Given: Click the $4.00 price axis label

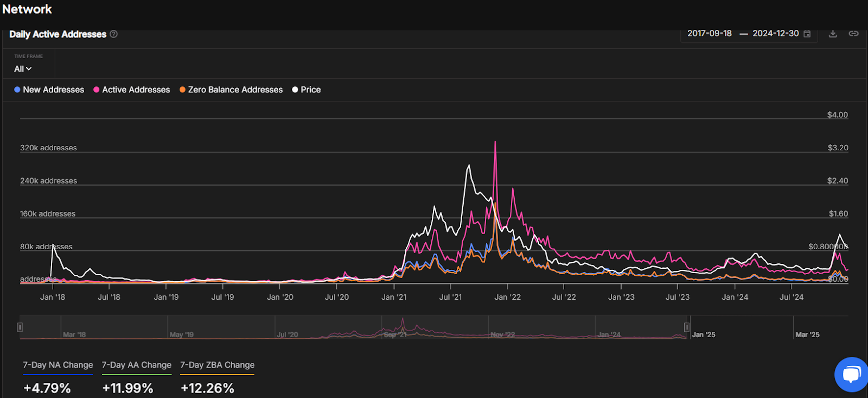Looking at the screenshot, I should [837, 115].
